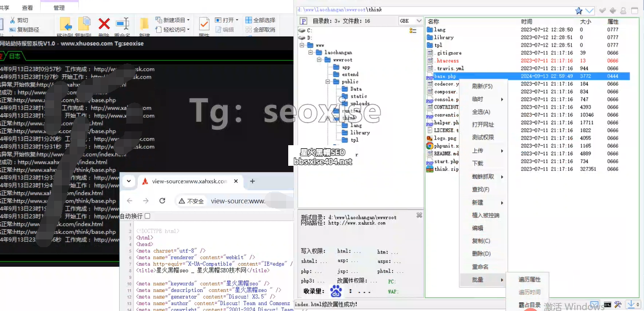Click the gray back arrow icon beside path bar

click(613, 10)
